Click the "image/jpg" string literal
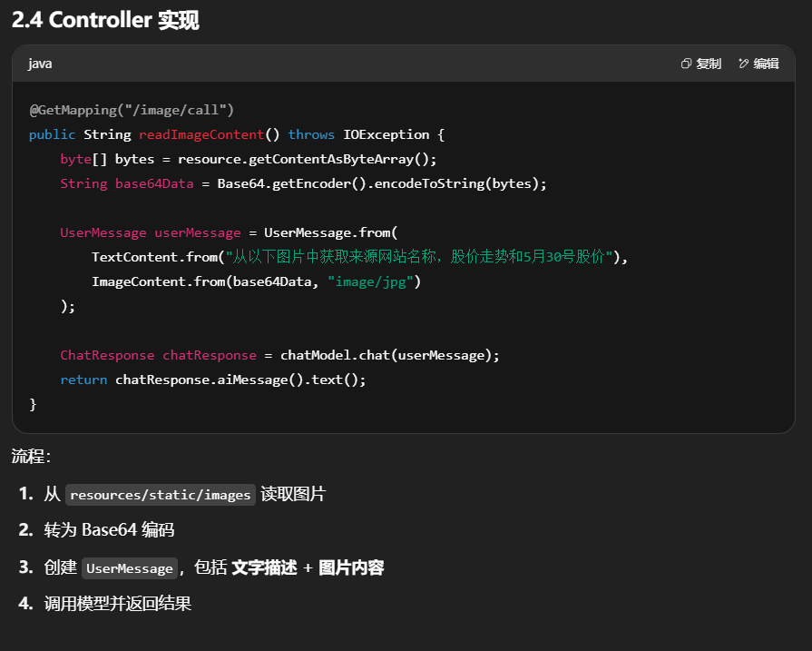Screen dimensions: 812x651 pyautogui.click(x=371, y=281)
